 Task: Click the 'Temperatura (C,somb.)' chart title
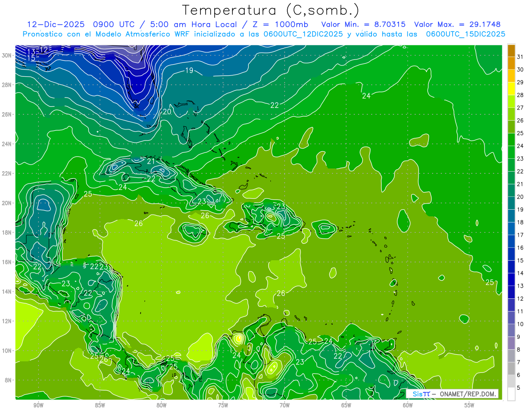coord(270,11)
